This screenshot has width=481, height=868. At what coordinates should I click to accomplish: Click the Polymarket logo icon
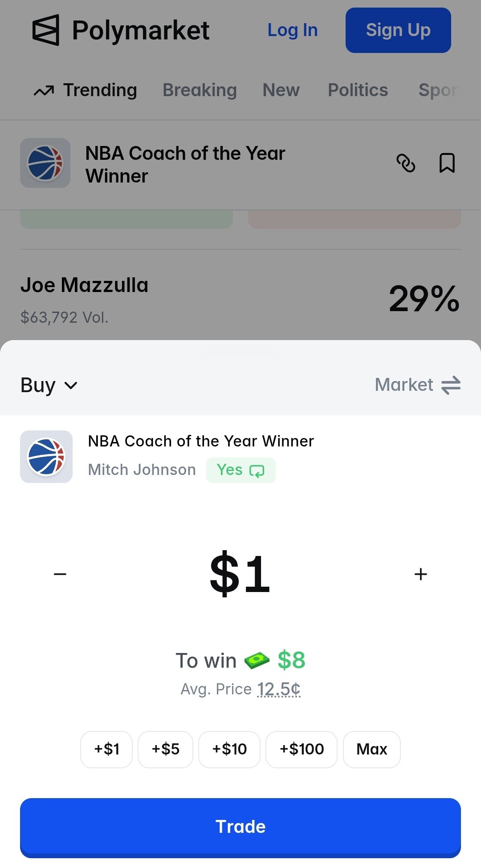[45, 30]
